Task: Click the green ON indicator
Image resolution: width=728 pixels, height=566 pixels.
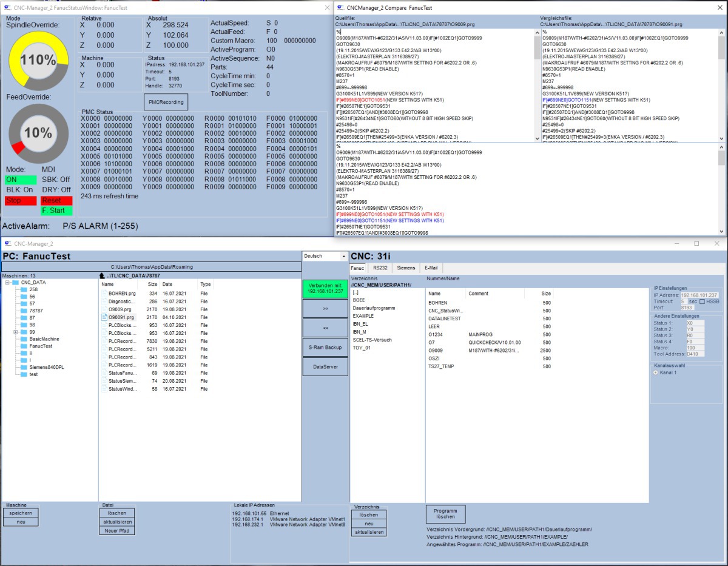Action: click(x=20, y=180)
